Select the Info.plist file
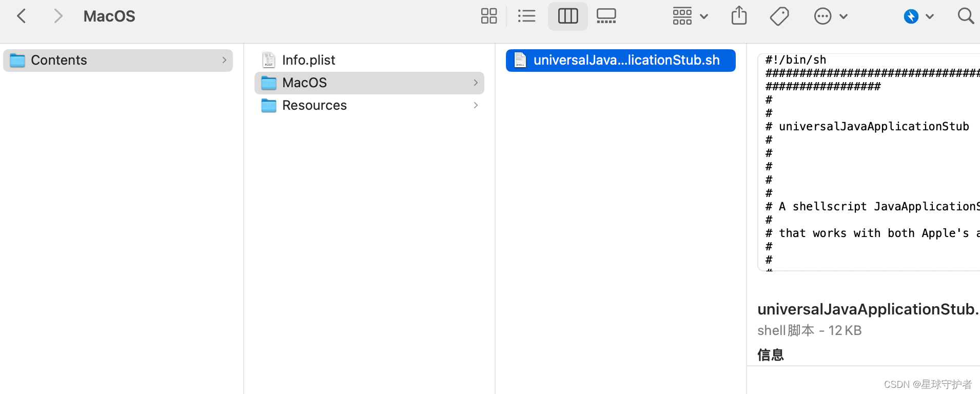Image resolution: width=980 pixels, height=394 pixels. coord(369,60)
